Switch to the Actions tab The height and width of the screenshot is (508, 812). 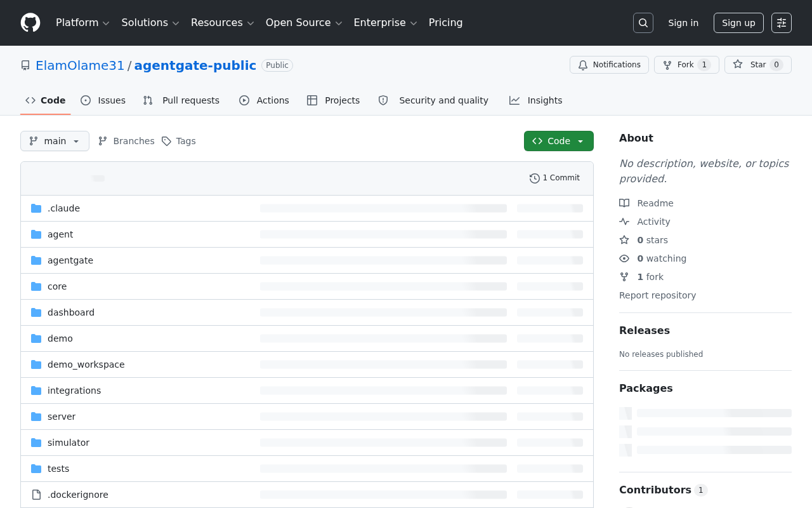tap(264, 100)
